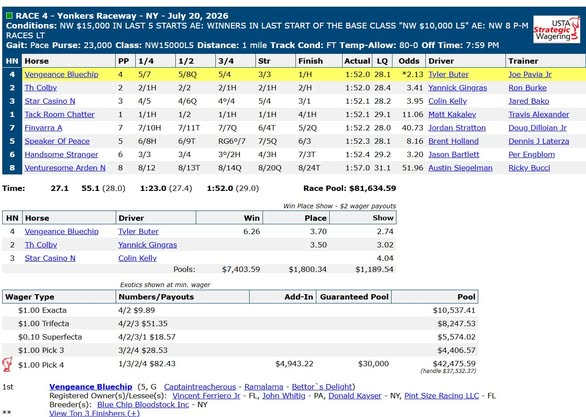This screenshot has height=417, width=586.
Task: Click Pick 4 guaranteed pool $30,000
Action: coord(373,364)
